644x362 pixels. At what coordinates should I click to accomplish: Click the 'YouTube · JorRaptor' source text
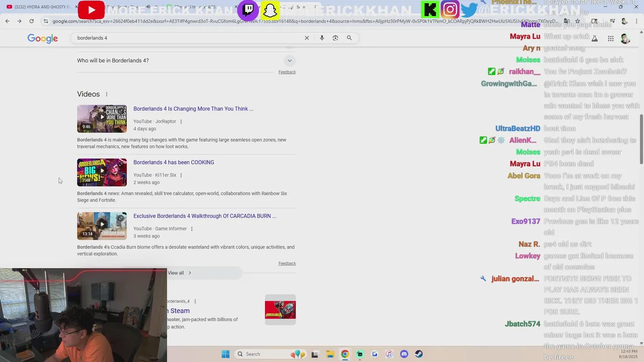coord(154,122)
